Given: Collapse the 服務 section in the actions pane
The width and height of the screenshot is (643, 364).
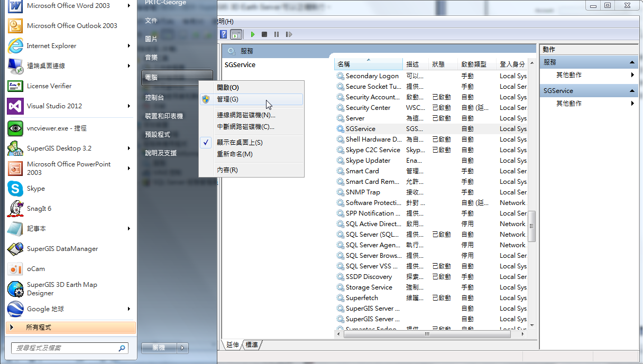Looking at the screenshot, I should (632, 62).
